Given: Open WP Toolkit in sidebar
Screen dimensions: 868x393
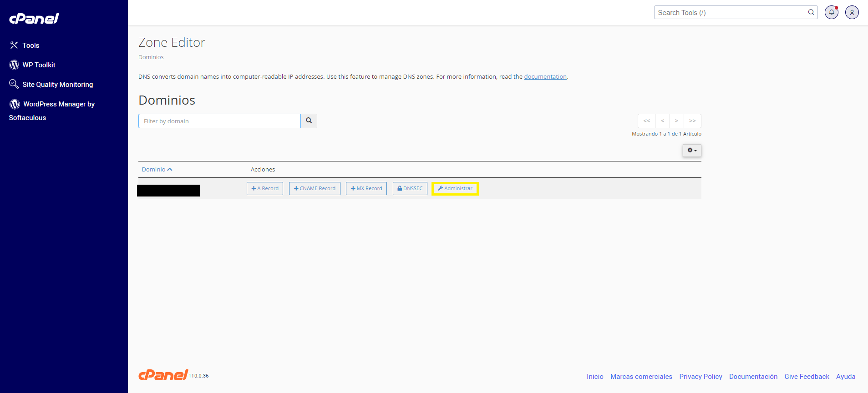Looking at the screenshot, I should pyautogui.click(x=39, y=65).
